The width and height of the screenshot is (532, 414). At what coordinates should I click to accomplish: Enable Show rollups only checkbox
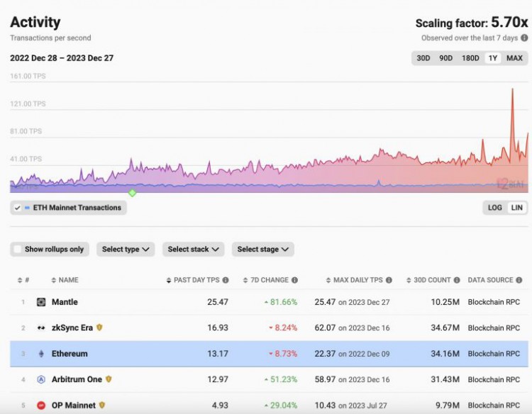17,250
